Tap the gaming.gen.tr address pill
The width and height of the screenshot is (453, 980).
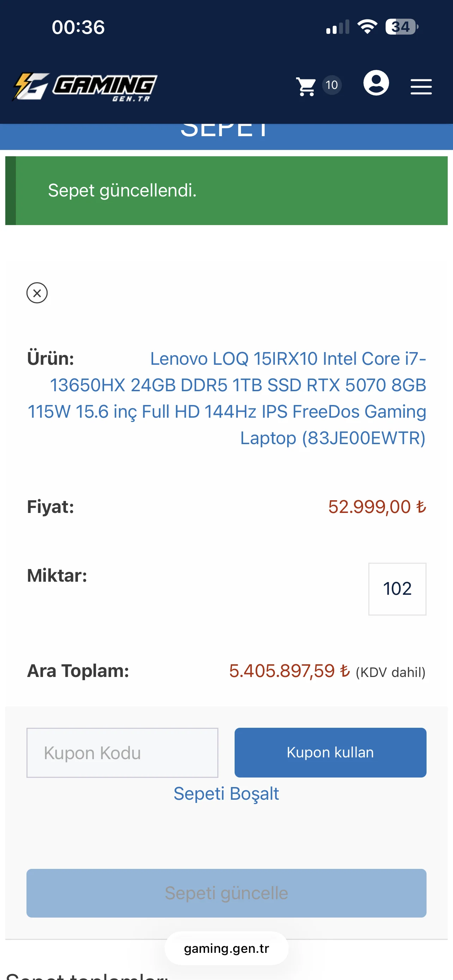coord(226,948)
